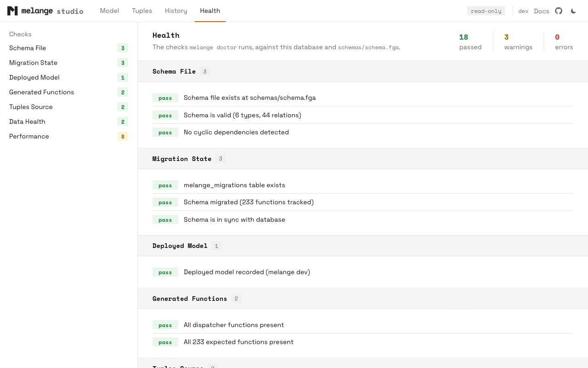Screen dimensions: 588x368
Task: Select 'All dispatcher functions present' check
Action: (363, 325)
